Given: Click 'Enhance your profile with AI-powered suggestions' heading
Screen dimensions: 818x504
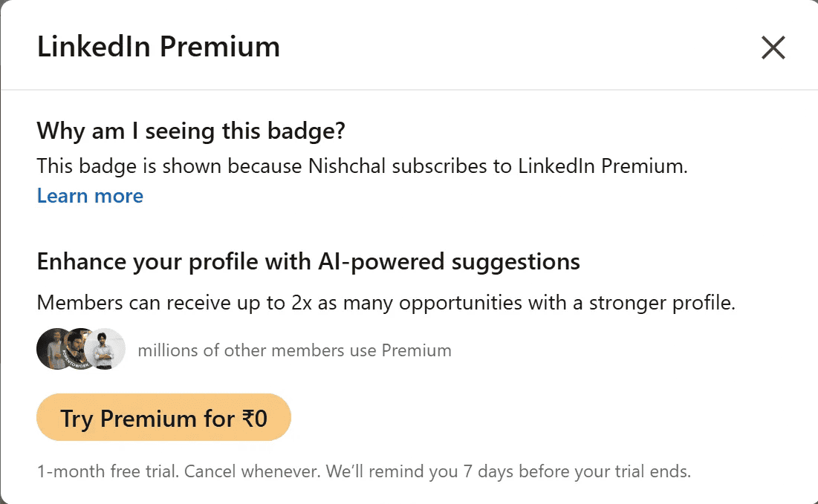Looking at the screenshot, I should click(x=308, y=261).
